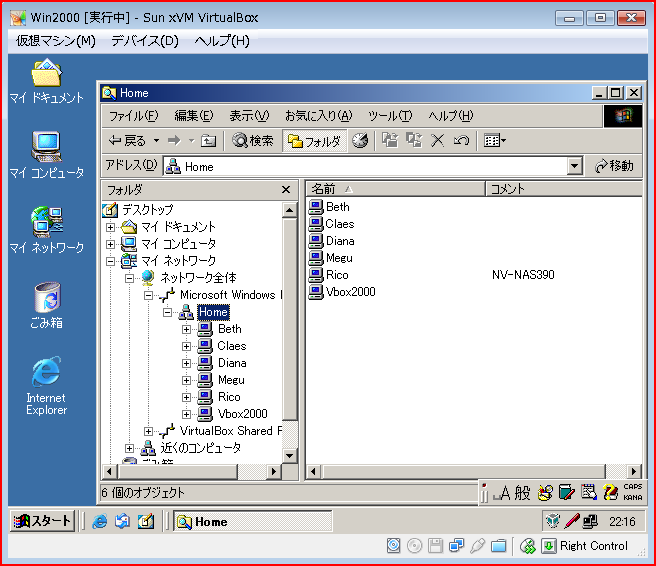Select Rico in the folder tree
Screen dimensions: 656x566
[229, 397]
